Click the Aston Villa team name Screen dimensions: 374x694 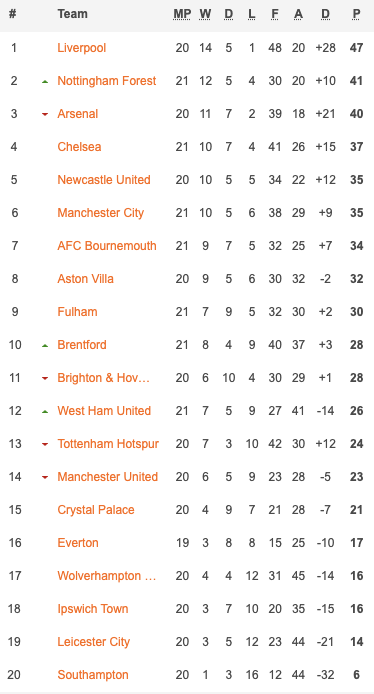85,279
